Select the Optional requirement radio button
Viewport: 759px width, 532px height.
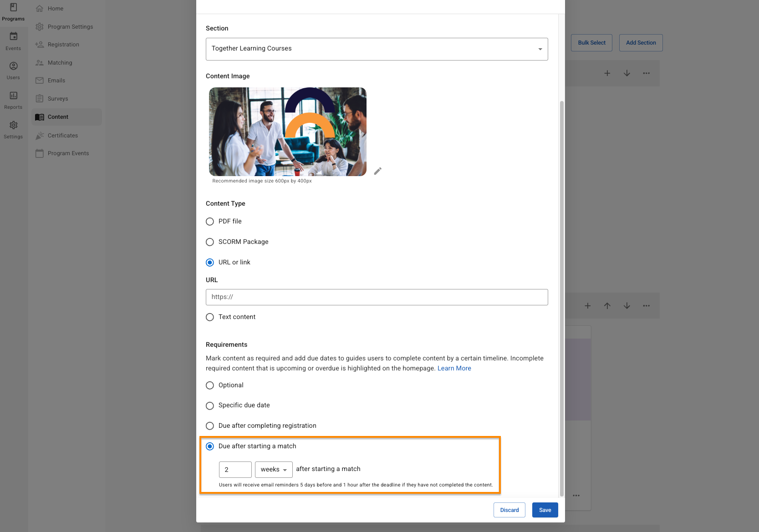(210, 385)
